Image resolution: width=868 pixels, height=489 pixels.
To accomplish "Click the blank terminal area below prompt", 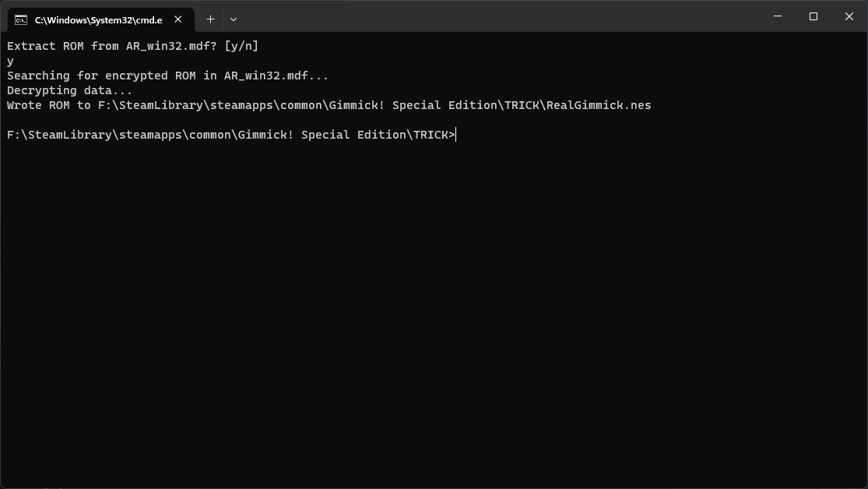I will (x=434, y=310).
